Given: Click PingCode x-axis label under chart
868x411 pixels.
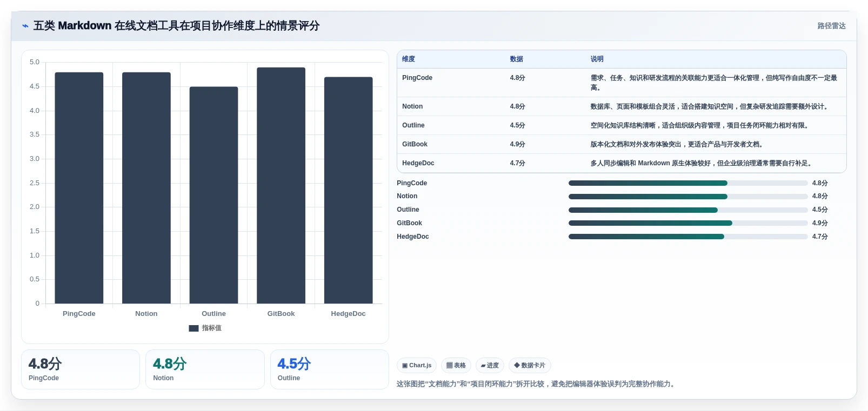Looking at the screenshot, I should pyautogui.click(x=79, y=314).
